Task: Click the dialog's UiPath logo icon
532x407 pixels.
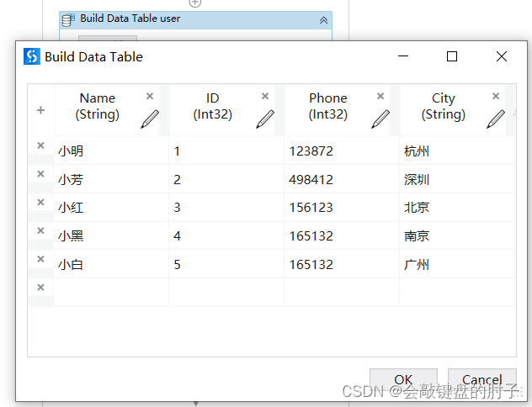Action: (x=32, y=56)
